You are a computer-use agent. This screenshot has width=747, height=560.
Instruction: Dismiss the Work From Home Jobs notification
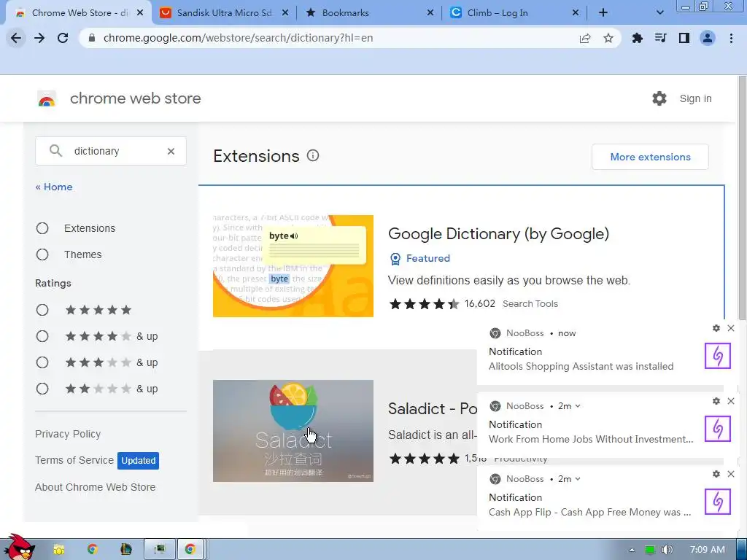[x=731, y=401]
